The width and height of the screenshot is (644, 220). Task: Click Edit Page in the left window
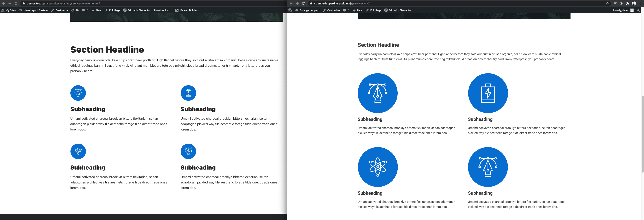113,10
